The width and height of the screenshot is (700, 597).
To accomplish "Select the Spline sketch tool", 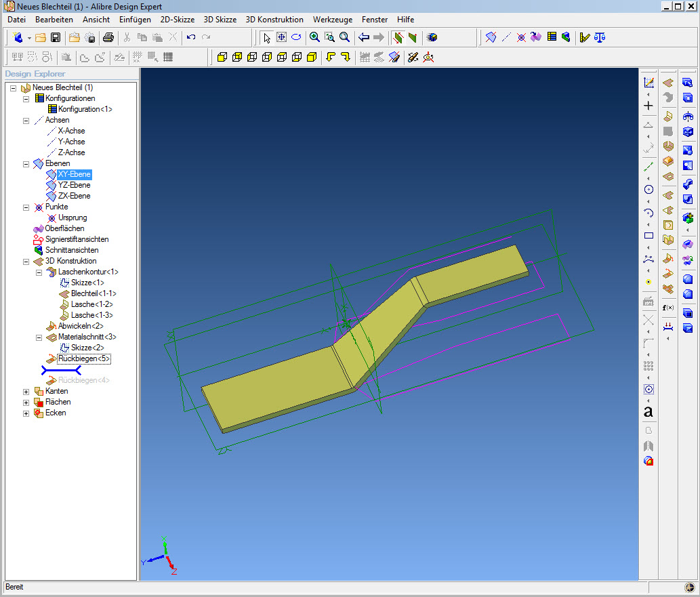I will [648, 259].
